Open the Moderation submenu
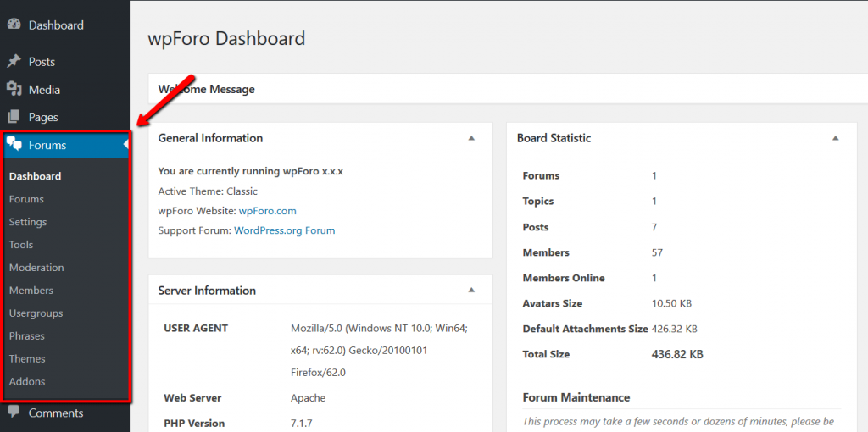The width and height of the screenshot is (868, 432). (36, 267)
